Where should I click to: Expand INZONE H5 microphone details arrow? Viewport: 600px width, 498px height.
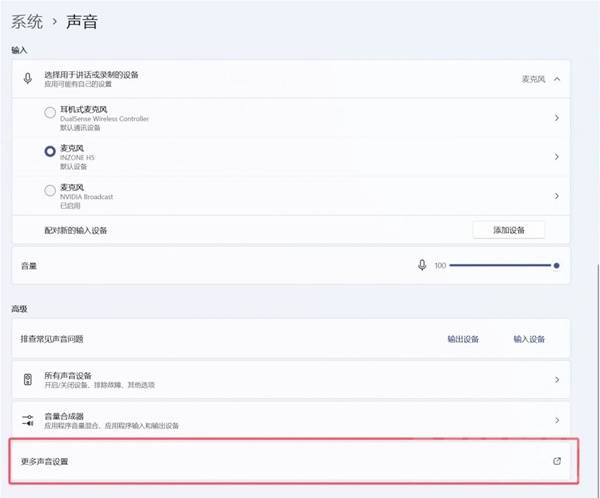coord(556,156)
